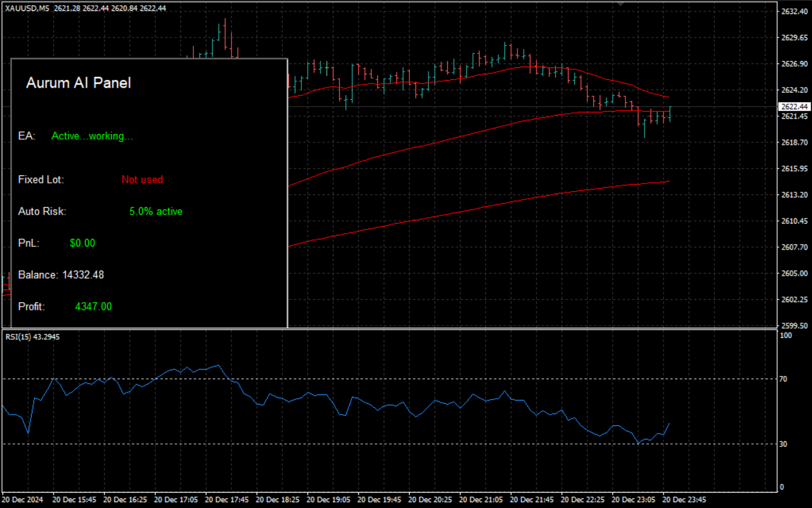Image resolution: width=812 pixels, height=508 pixels.
Task: Click the 2599.50 price scale label
Action: pos(794,325)
